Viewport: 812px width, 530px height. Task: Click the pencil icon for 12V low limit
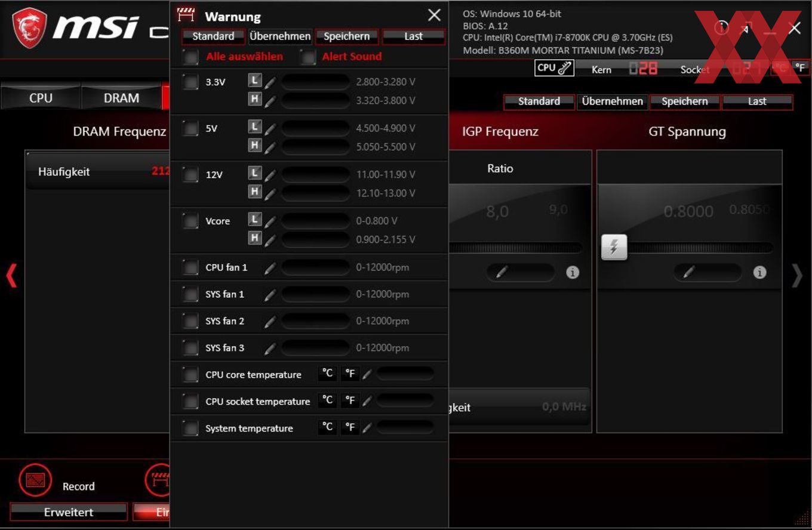270,175
